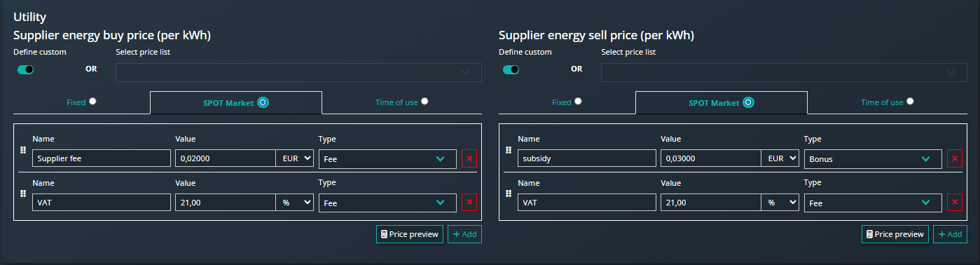Open Bonus Type dropdown of subsidy row
The image size is (980, 265).
873,158
